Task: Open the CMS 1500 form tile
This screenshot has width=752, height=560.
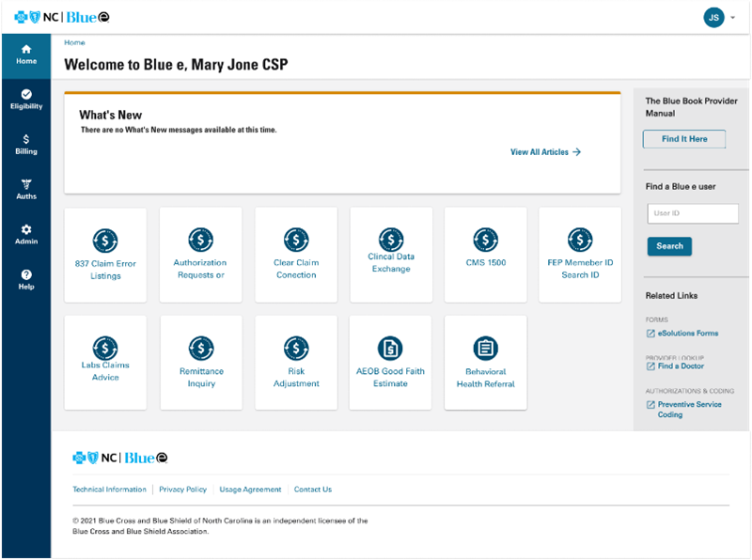Action: [485, 254]
